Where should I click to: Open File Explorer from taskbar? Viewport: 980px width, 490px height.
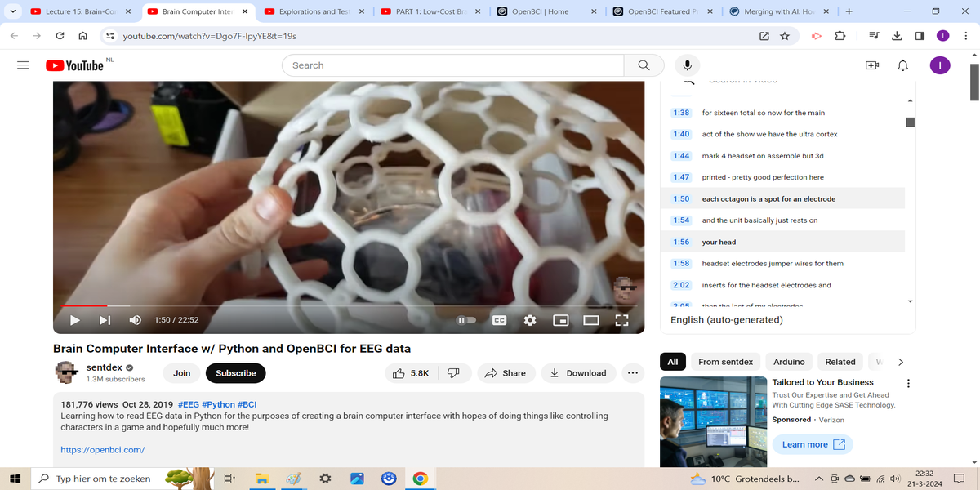point(261,479)
